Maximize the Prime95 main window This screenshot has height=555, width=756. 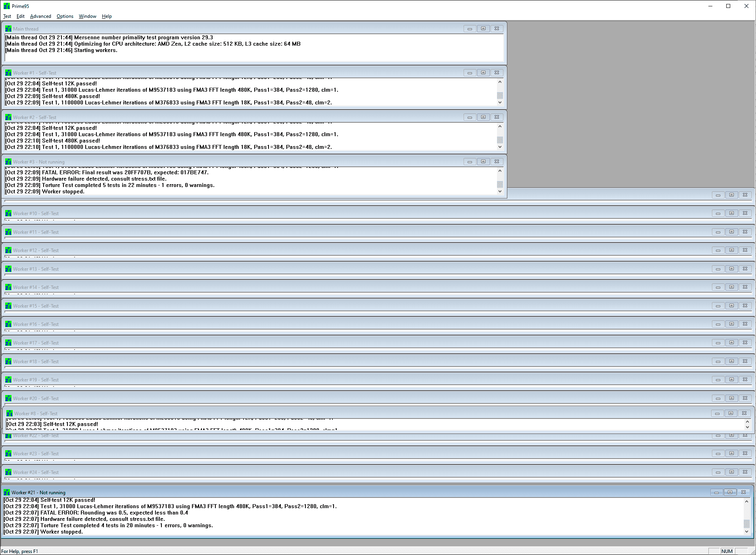click(x=728, y=6)
